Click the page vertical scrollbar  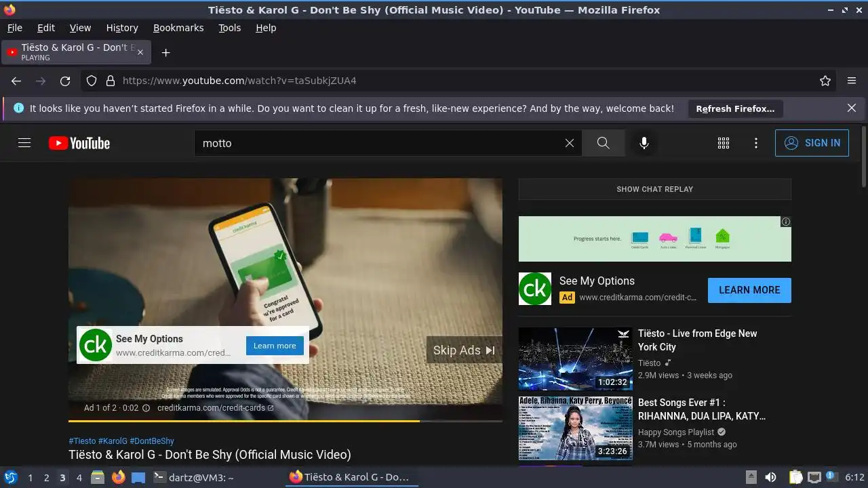pyautogui.click(x=863, y=156)
